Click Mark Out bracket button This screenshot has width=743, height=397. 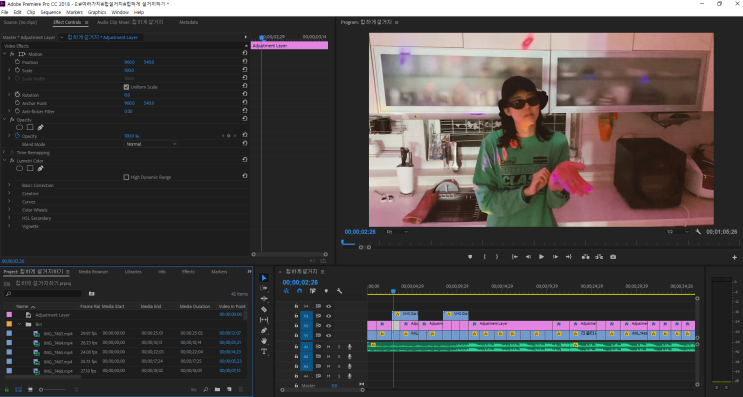pos(497,257)
